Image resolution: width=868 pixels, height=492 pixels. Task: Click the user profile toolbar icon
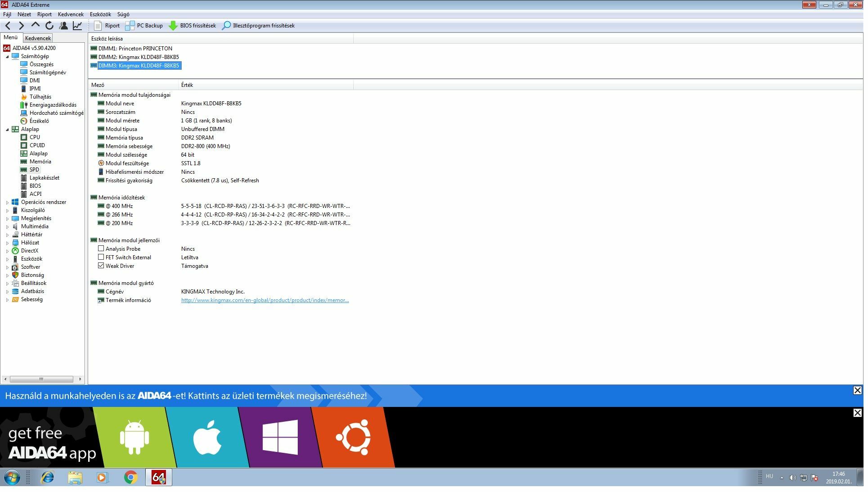(x=63, y=26)
